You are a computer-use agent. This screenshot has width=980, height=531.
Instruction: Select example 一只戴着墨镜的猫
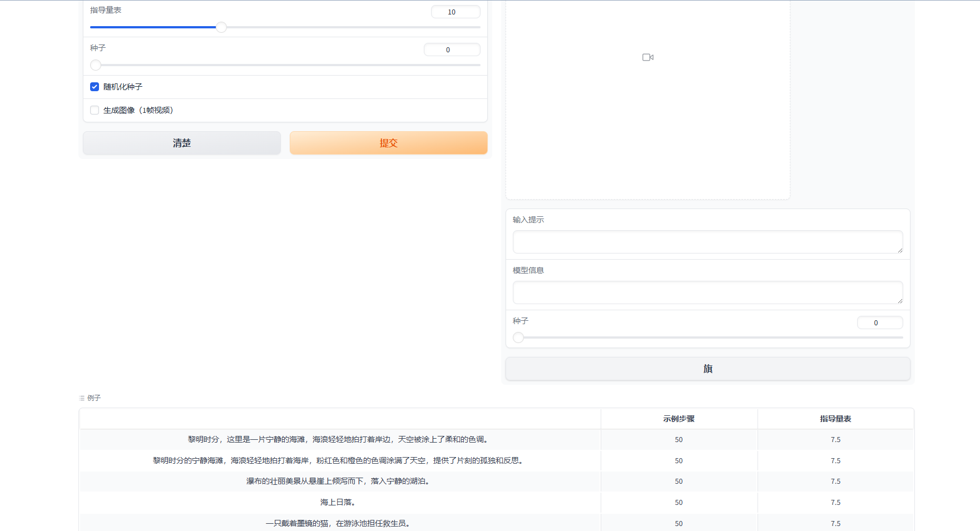point(339,523)
